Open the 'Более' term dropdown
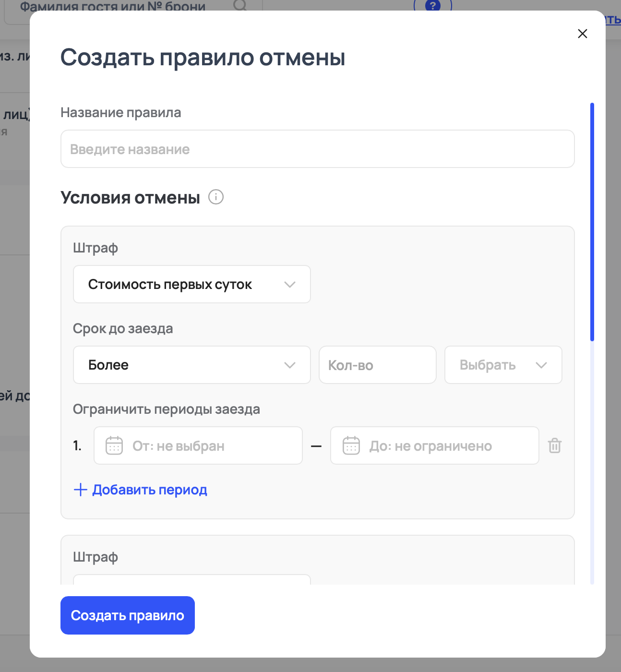Screen dimensions: 621x672 [x=191, y=365]
